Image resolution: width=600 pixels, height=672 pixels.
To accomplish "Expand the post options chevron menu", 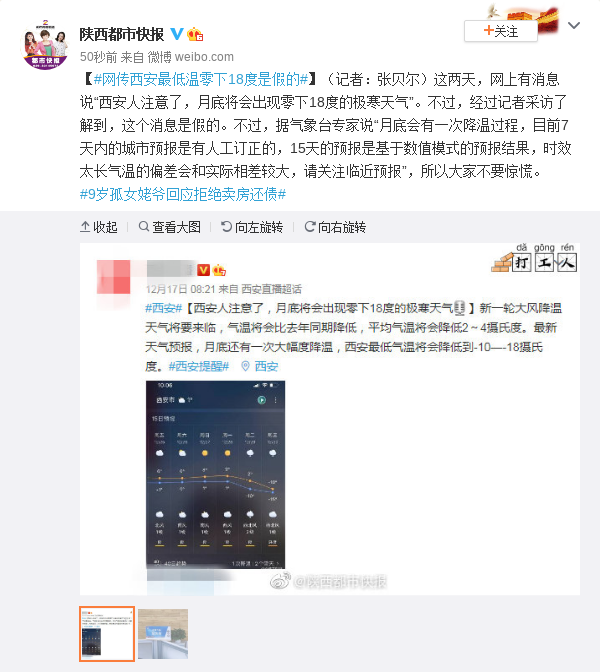I will (574, 26).
